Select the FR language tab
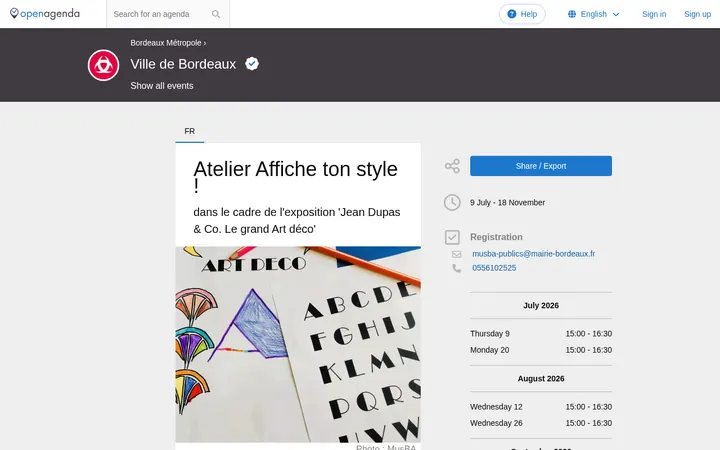Viewport: 720px width, 450px height. (190, 131)
